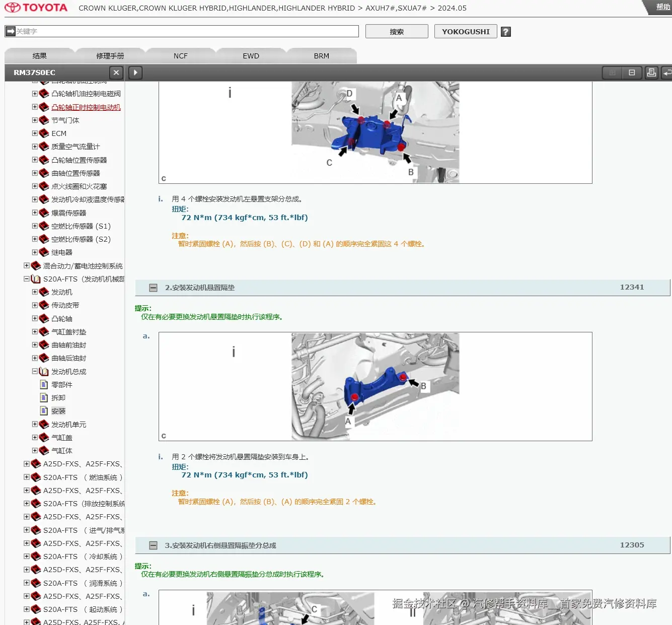Select the 凸轮轴位置传感器 tree item
This screenshot has width=672, height=625.
79,160
